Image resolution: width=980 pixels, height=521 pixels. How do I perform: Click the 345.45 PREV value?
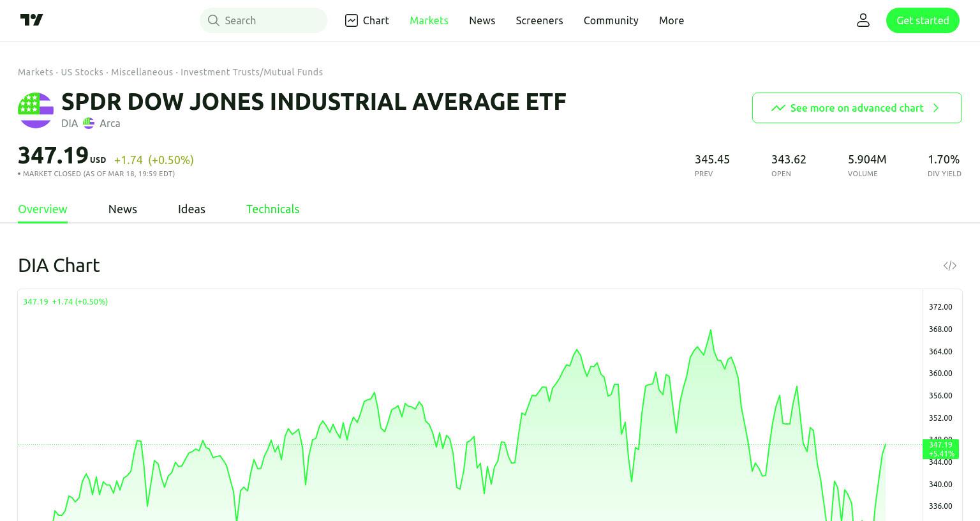coord(712,160)
